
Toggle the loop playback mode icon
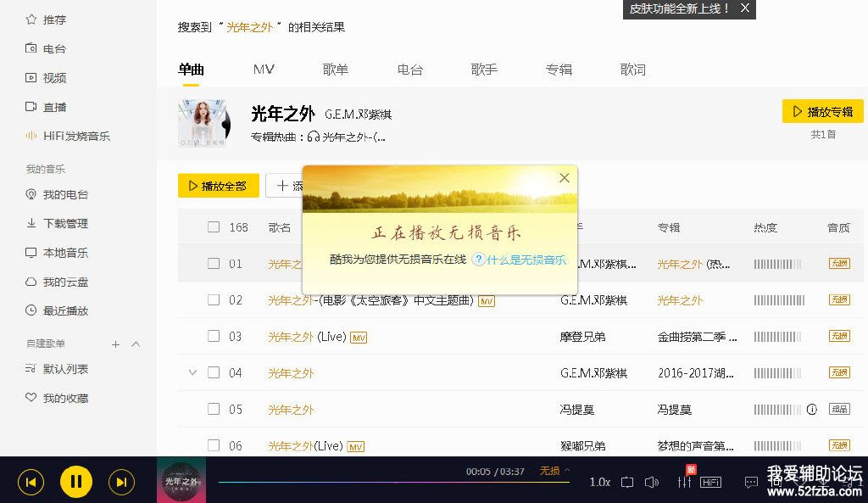(x=627, y=483)
